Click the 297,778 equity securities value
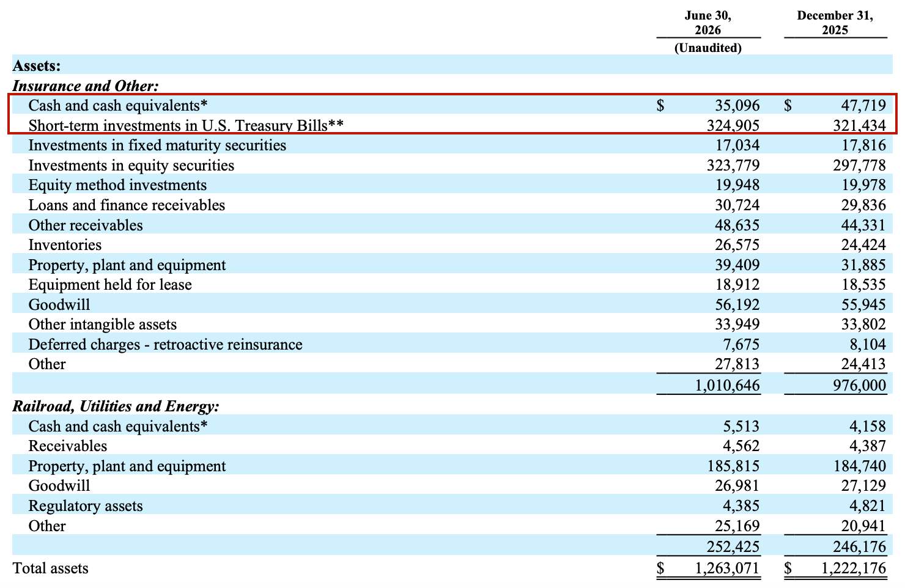This screenshot has width=905, height=588. point(859,166)
